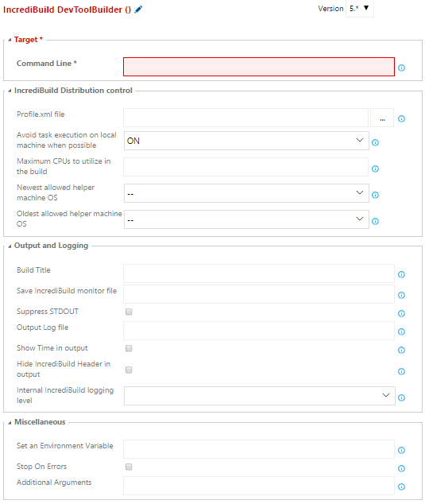Viewport: 425px width, 504px height.
Task: Show info for Maximum CPUs to utilize
Action: pyautogui.click(x=375, y=169)
